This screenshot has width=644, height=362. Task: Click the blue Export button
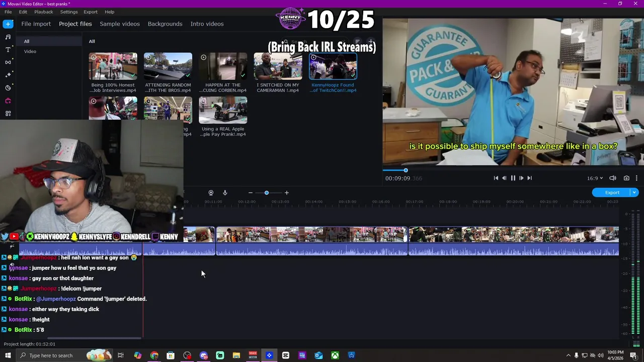point(612,193)
